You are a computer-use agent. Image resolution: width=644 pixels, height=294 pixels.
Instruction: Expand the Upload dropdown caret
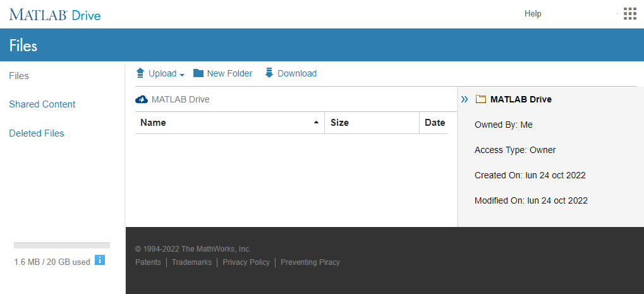182,75
